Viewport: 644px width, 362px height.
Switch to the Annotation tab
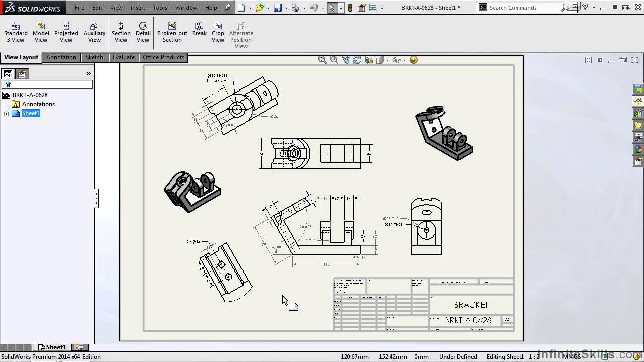pos(61,57)
